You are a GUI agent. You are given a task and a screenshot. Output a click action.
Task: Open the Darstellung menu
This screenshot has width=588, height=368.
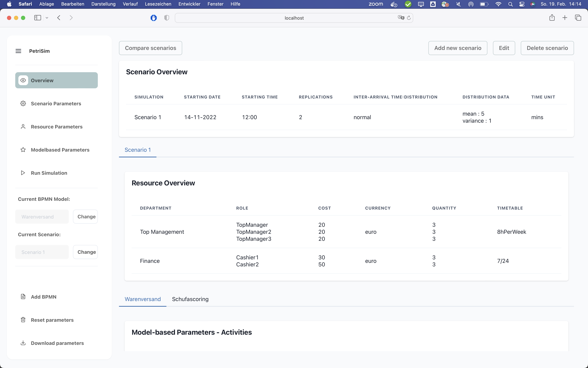[103, 4]
